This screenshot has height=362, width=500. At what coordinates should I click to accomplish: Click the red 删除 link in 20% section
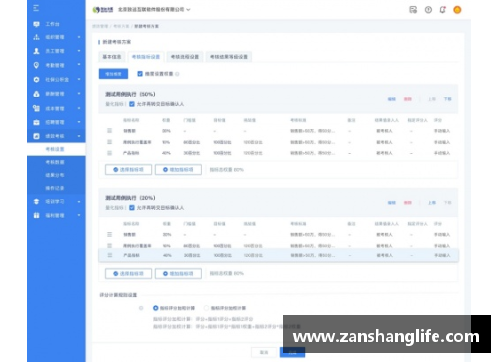(x=408, y=203)
